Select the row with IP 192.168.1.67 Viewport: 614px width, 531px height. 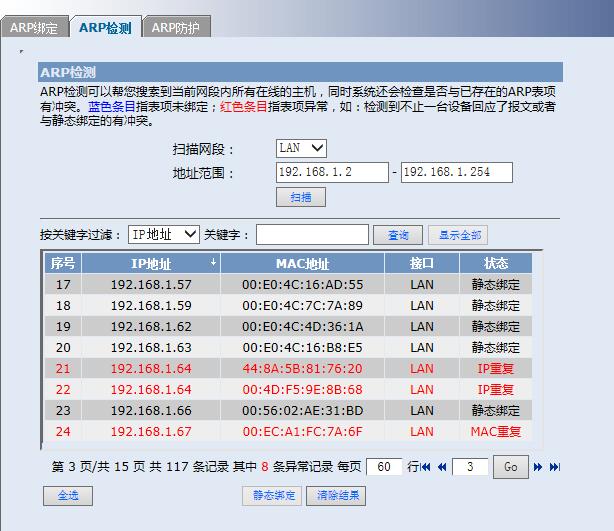[288, 432]
